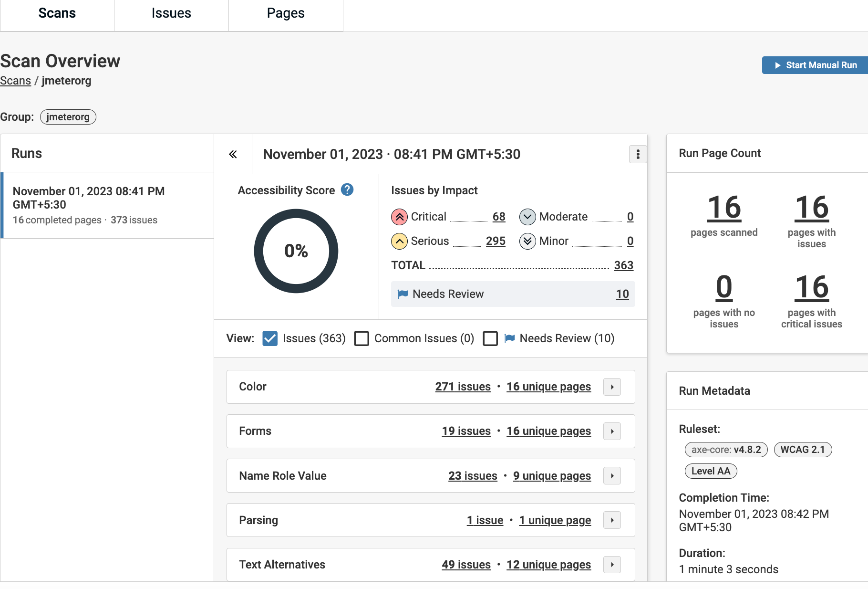Expand the Forms issues row

click(612, 431)
